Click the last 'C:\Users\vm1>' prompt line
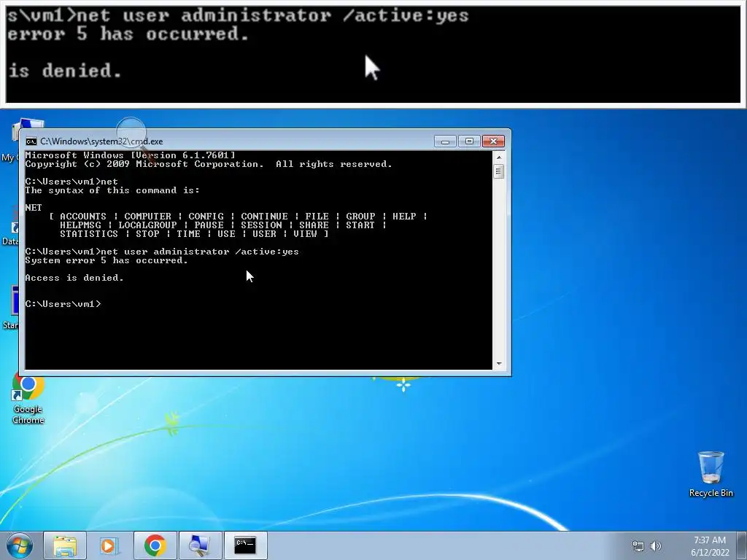Screen dimensions: 747x560 point(63,304)
